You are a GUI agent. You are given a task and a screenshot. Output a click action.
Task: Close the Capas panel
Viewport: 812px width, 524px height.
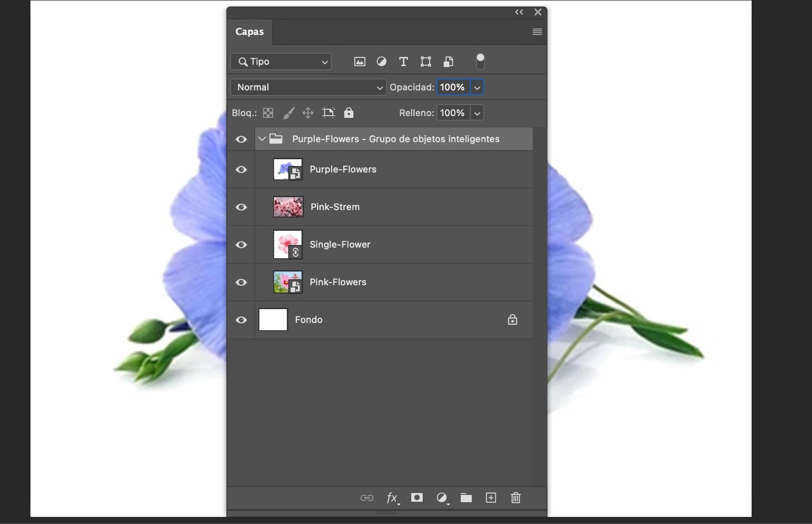coord(538,12)
